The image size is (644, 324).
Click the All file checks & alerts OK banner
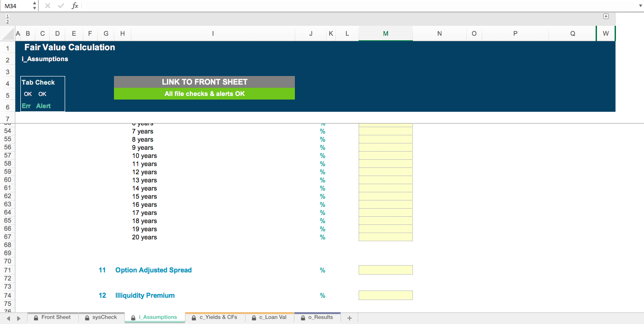pyautogui.click(x=204, y=94)
